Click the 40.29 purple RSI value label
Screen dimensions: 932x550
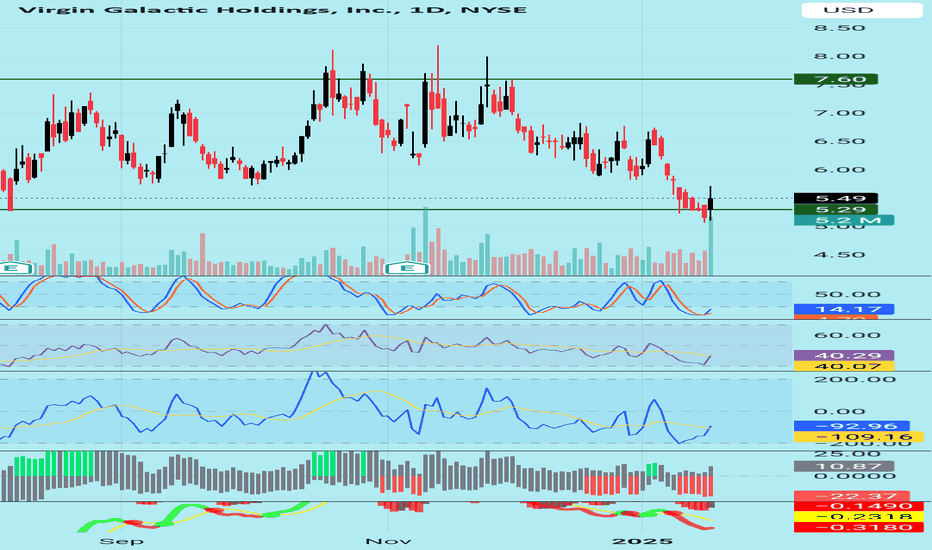(x=843, y=356)
